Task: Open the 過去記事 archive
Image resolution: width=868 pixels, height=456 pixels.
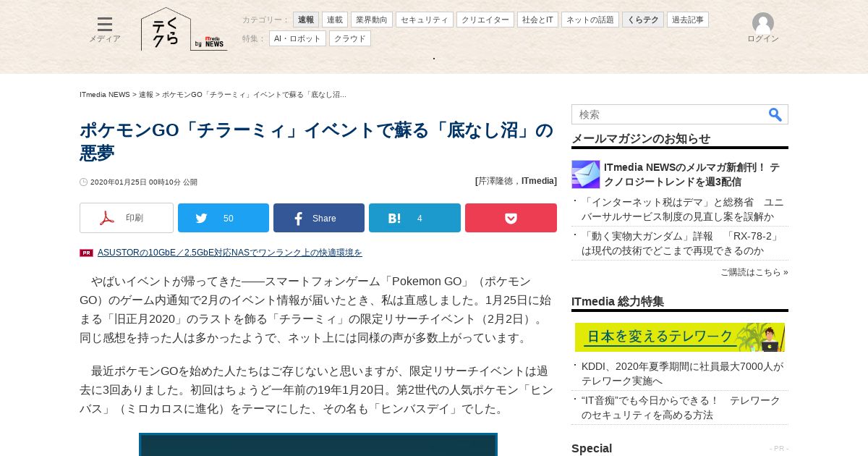Action: [688, 20]
